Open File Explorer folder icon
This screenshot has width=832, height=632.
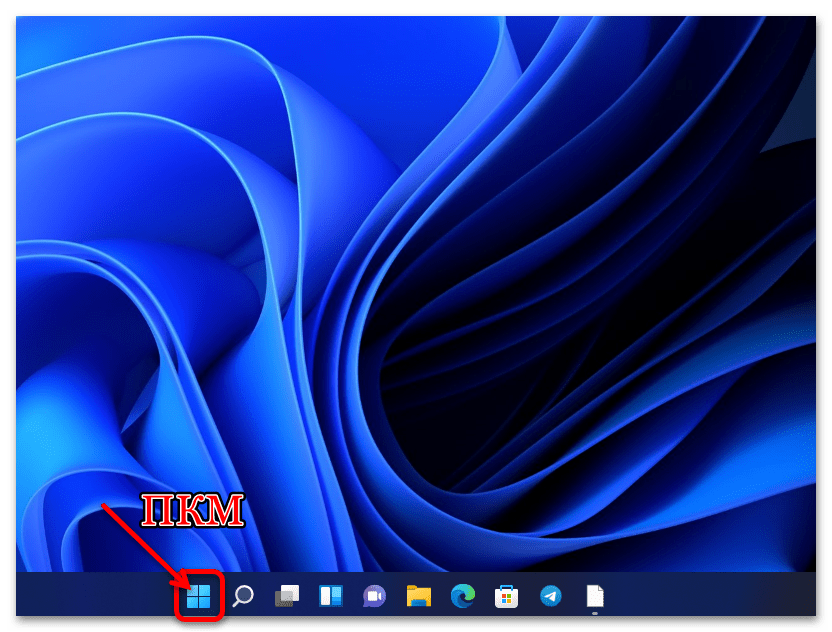tap(419, 596)
